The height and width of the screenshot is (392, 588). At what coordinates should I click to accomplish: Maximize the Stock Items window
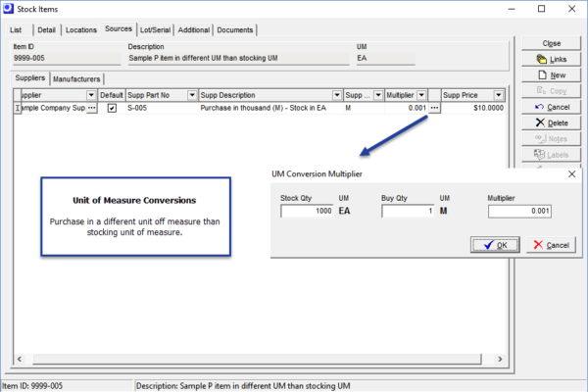[x=542, y=9]
